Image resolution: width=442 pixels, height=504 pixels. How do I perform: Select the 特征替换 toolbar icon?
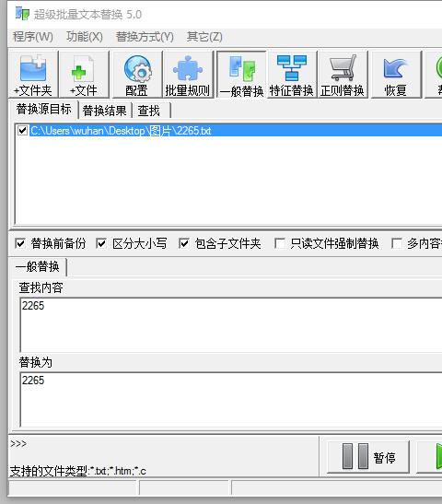click(x=292, y=75)
